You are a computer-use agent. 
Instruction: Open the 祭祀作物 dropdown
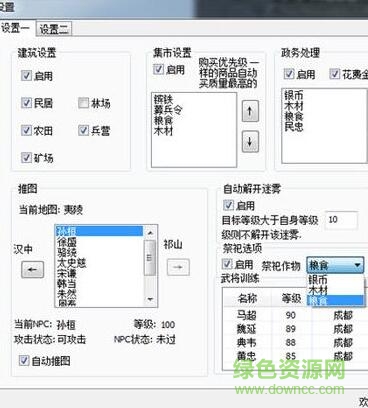(x=335, y=265)
